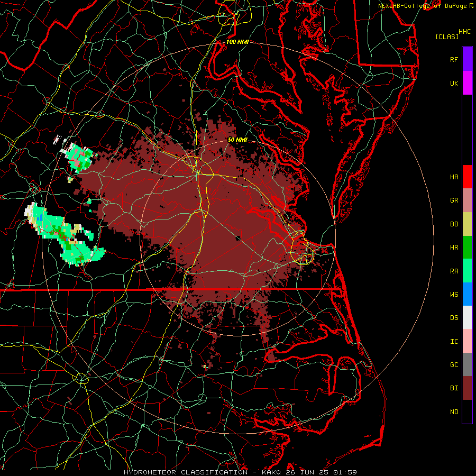Viewport: 476px width, 476px height.
Task: Click the UK legend label
Action: (454, 83)
